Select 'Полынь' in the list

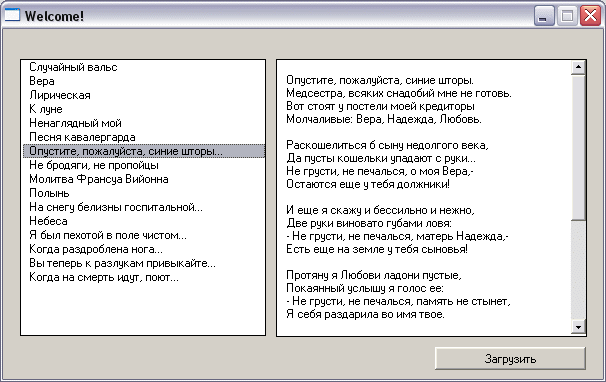point(144,193)
